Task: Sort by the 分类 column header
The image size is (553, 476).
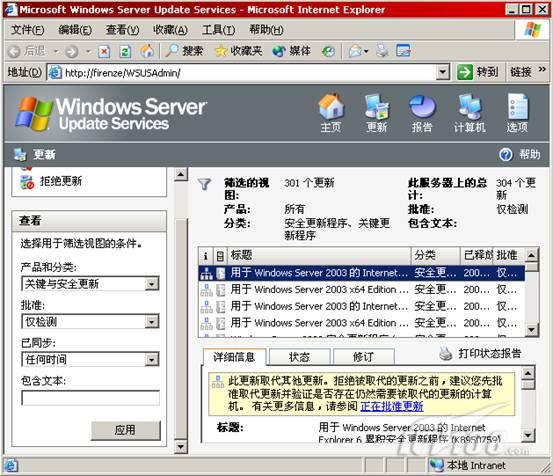Action: coord(436,255)
